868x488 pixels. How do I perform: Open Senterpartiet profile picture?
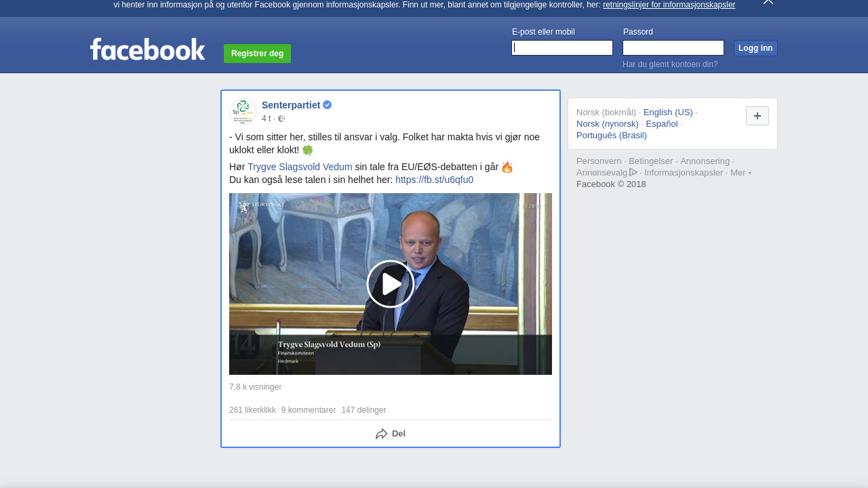coord(242,111)
